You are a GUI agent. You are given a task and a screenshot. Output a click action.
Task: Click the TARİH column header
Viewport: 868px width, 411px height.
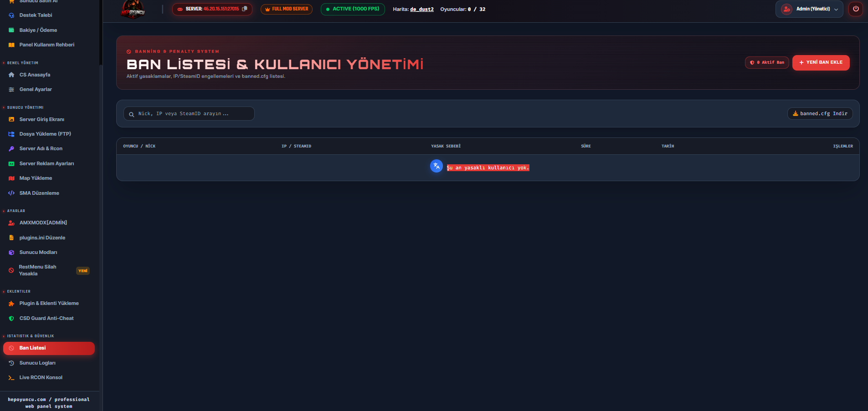coord(668,146)
